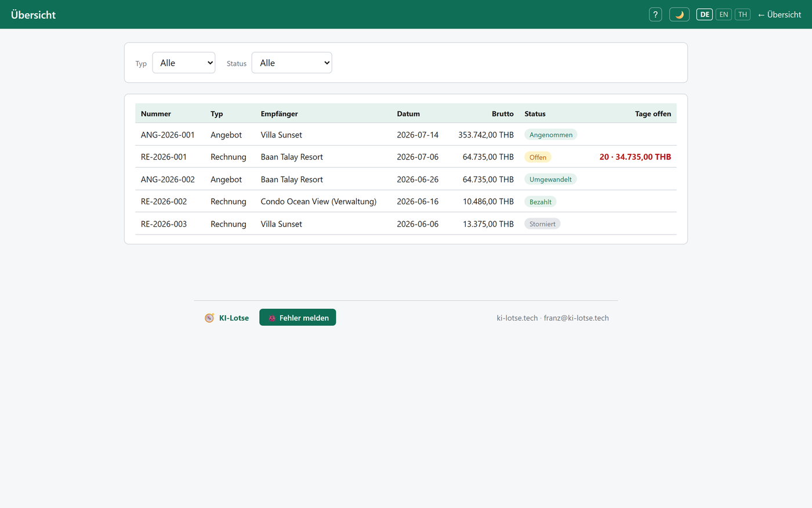Toggle dark mode with moon icon
Image resolution: width=812 pixels, height=508 pixels.
click(679, 15)
